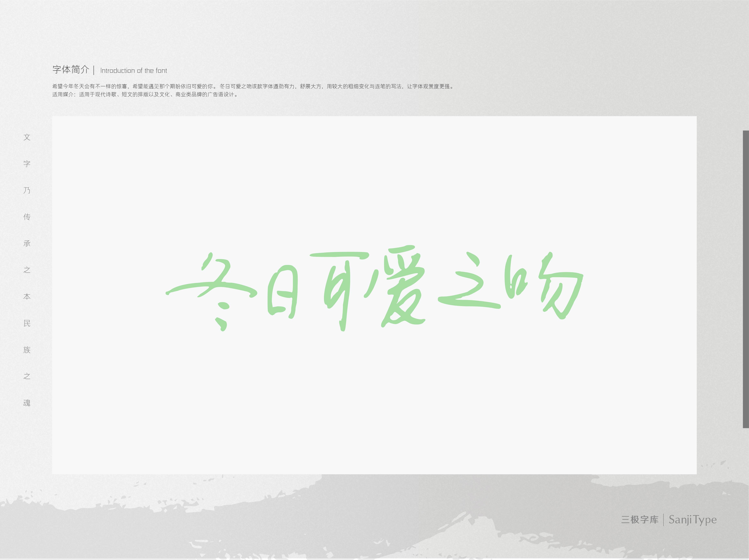This screenshot has width=749, height=560.
Task: Click the 三极字库 logo text
Action: click(640, 519)
